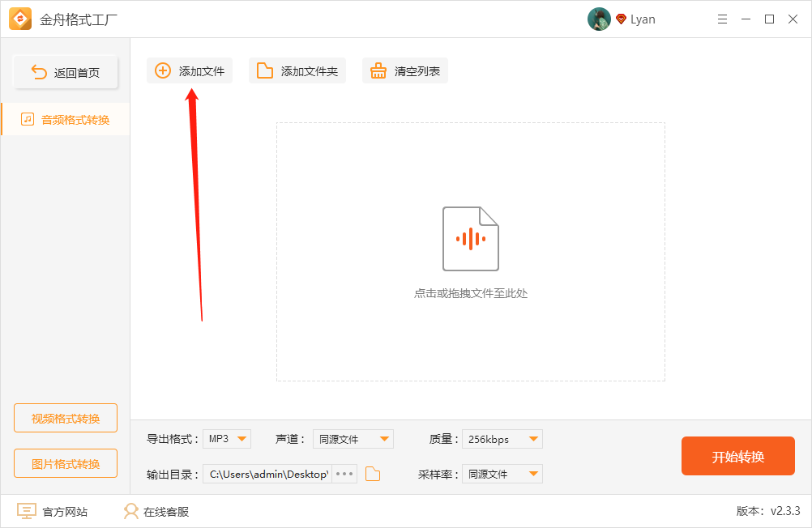Viewport: 812px width, 528px height.
Task: Open the hamburger menu in title bar
Action: pyautogui.click(x=722, y=19)
